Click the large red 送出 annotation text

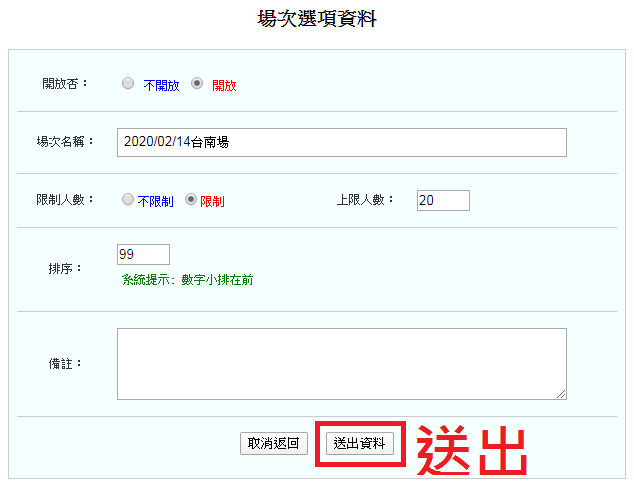[471, 452]
